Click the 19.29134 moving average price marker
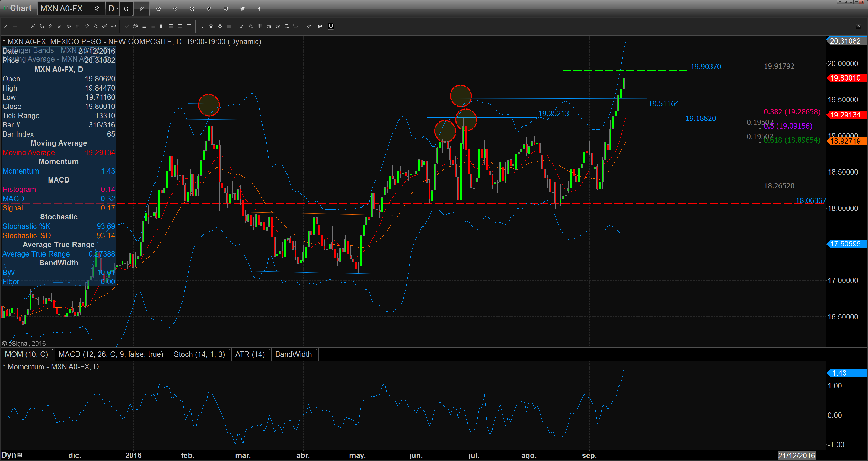Viewport: 868px width, 461px height. click(x=846, y=115)
